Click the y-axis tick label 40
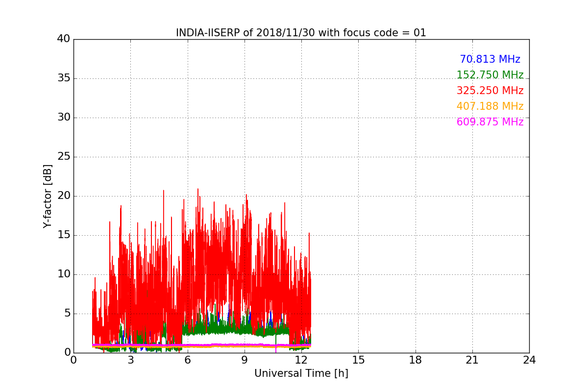Screen dimensions: 588x392 pos(63,39)
